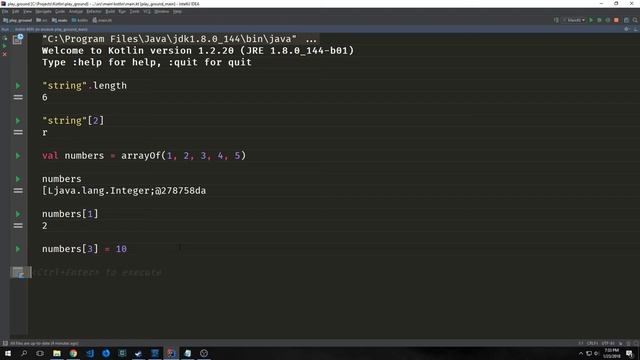Click the main.kt breadcrumb in navigation bar
Screen dimensions: 640x360
click(102, 20)
